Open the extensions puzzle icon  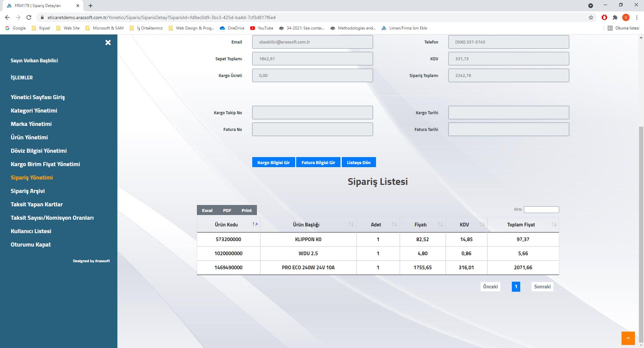615,17
